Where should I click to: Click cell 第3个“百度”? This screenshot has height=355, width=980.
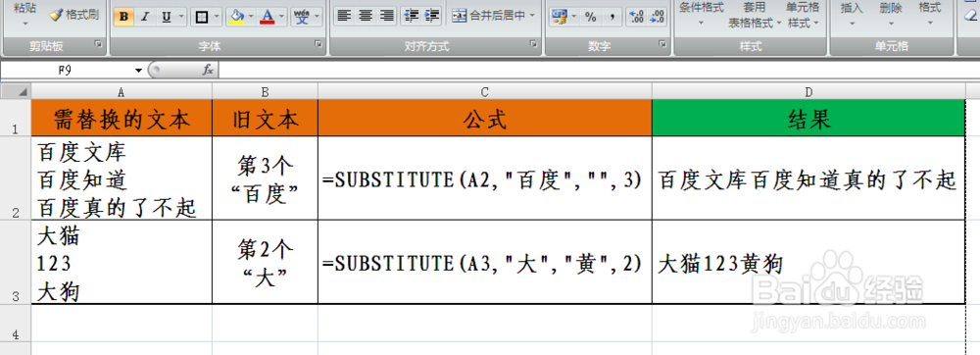(265, 178)
